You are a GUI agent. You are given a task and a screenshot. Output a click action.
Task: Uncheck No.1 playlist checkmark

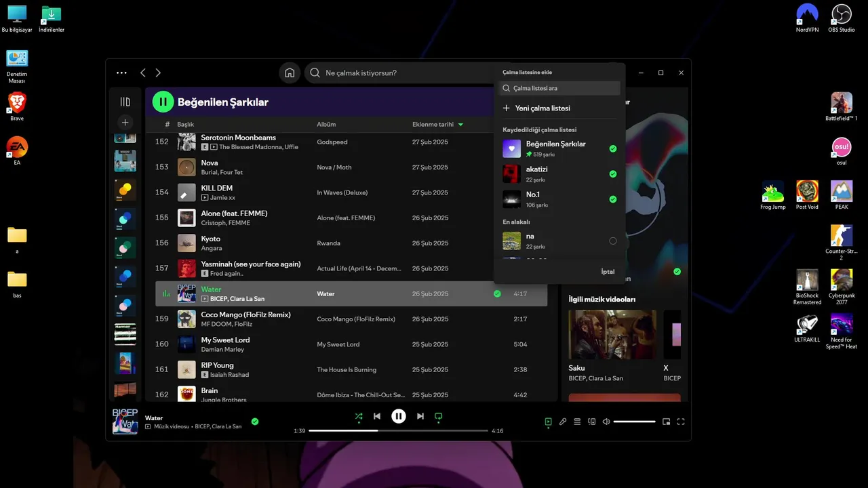(613, 199)
